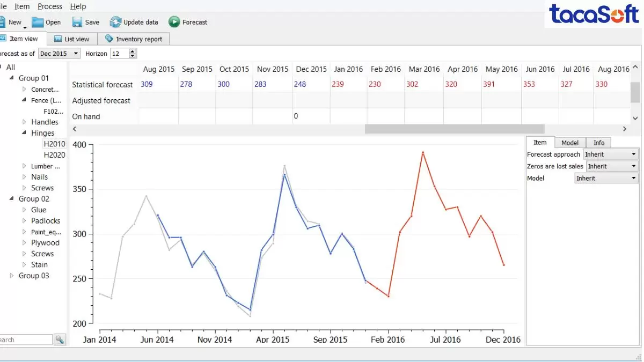
Task: Open the Forecast approach dropdown
Action: pyautogui.click(x=634, y=154)
